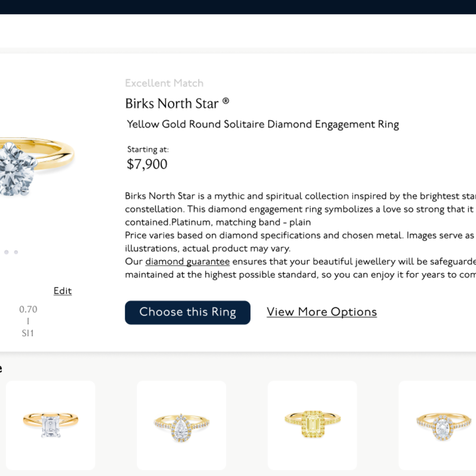Click the Yellow Gold Round Solitaire subtitle
The width and height of the screenshot is (476, 476).
pos(263,124)
